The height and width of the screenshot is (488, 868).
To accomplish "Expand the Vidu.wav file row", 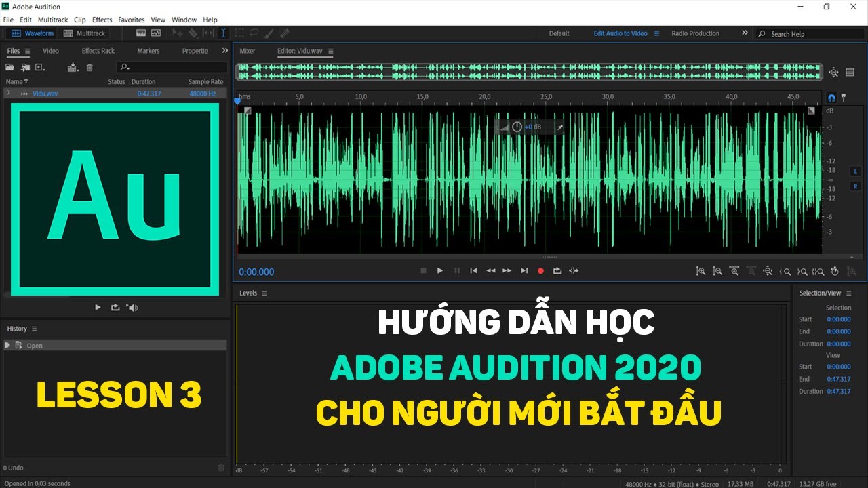I will pos(8,93).
